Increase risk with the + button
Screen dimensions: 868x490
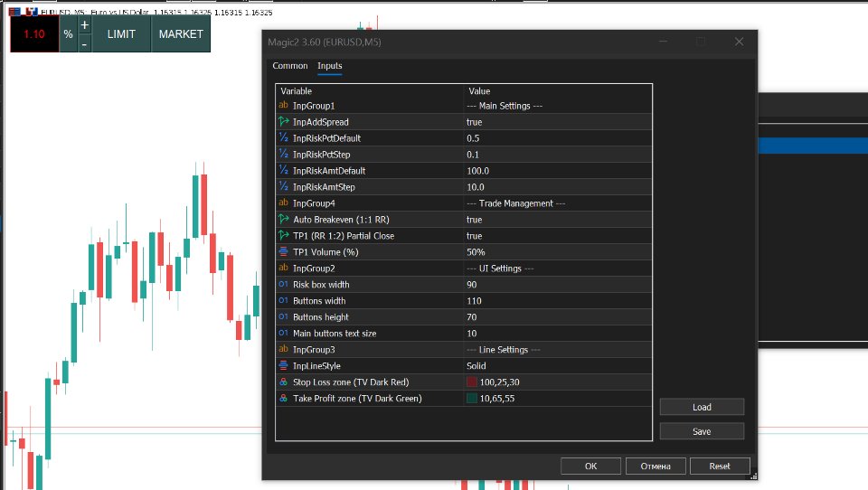(x=85, y=25)
